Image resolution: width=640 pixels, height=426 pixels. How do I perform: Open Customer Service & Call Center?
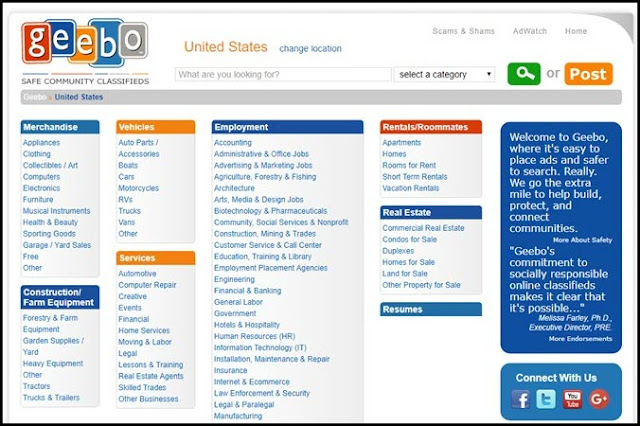(x=268, y=245)
